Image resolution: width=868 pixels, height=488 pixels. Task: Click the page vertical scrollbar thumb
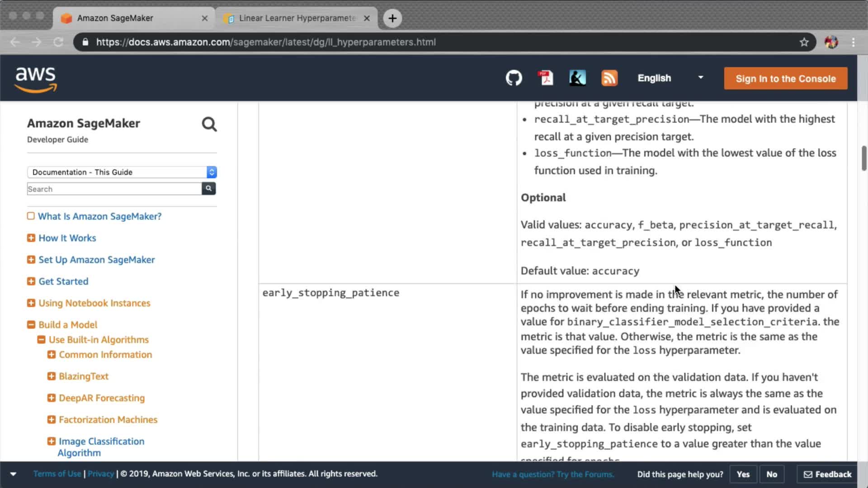863,158
